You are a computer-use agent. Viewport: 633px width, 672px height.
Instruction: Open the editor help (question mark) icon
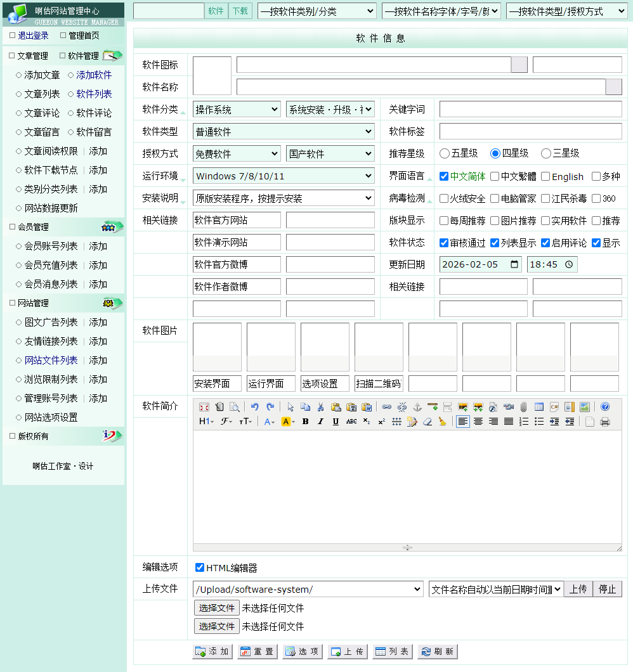pos(605,407)
